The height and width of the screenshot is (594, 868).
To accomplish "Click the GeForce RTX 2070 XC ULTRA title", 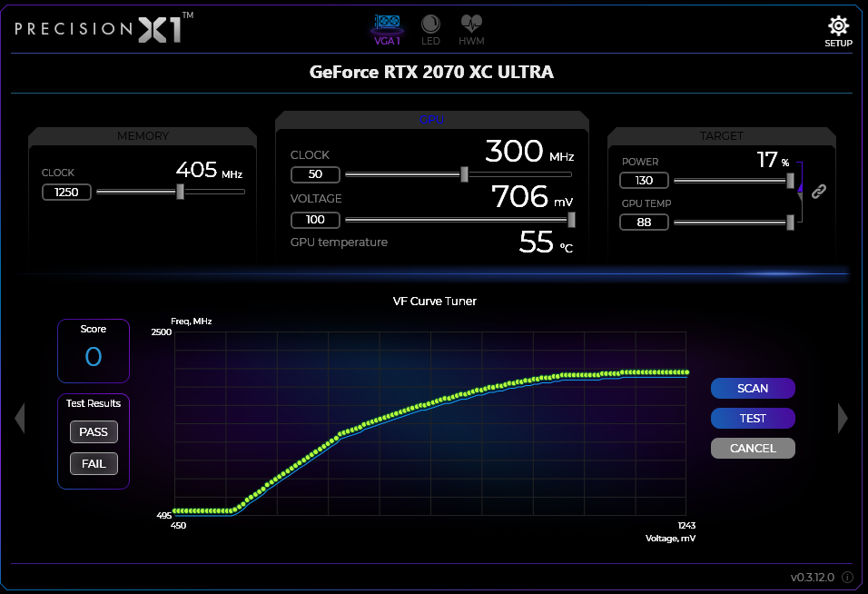I will [x=431, y=72].
